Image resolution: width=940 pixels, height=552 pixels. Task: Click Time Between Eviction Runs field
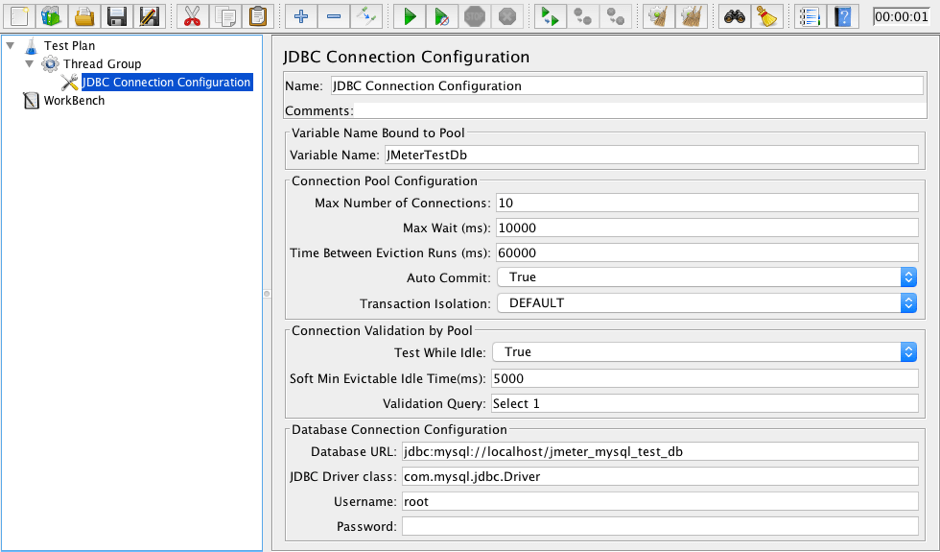pos(707,252)
